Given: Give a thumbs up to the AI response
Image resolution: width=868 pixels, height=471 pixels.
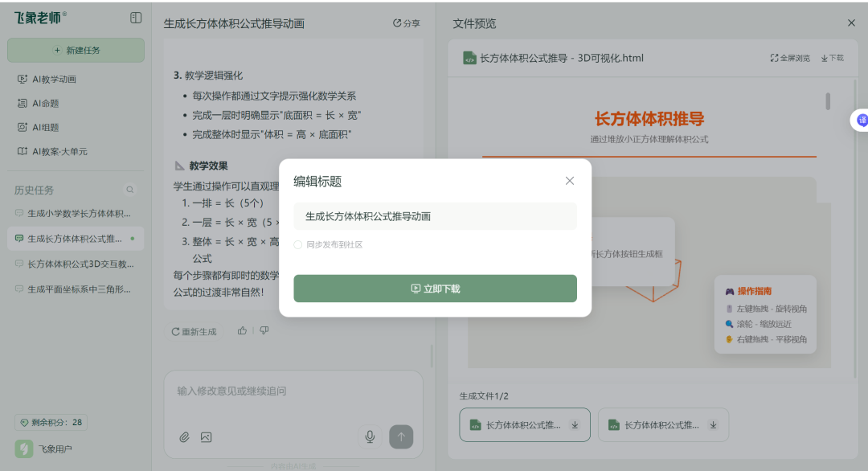Looking at the screenshot, I should [242, 330].
